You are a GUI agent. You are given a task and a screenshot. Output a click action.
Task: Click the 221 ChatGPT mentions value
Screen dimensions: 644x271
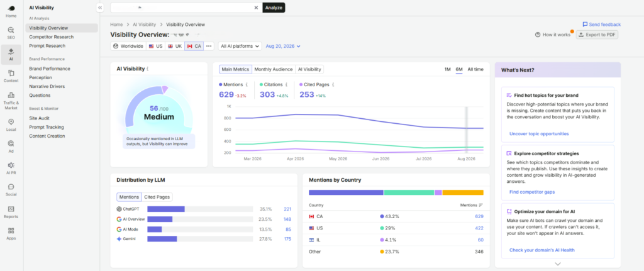pyautogui.click(x=287, y=209)
